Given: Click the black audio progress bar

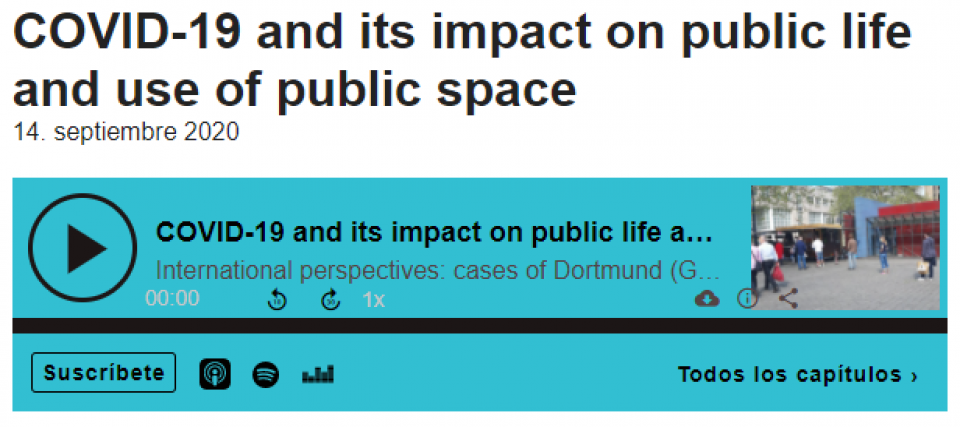Looking at the screenshot, I should (x=479, y=326).
